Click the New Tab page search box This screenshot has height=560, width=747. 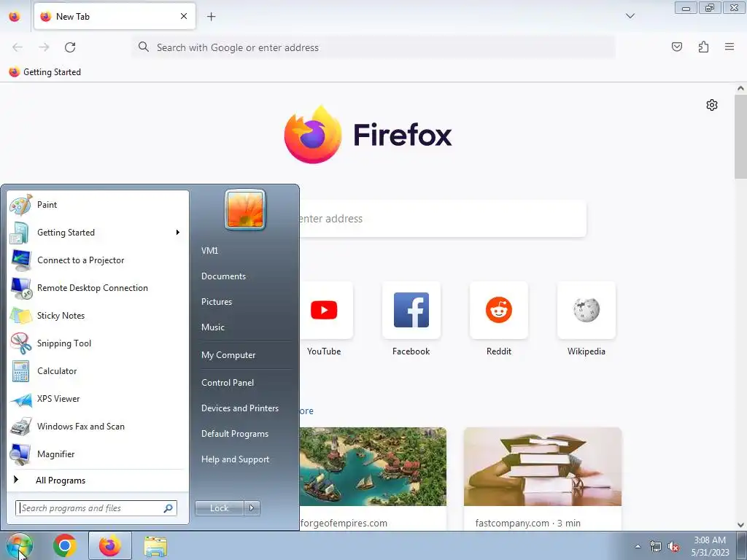pyautogui.click(x=443, y=219)
